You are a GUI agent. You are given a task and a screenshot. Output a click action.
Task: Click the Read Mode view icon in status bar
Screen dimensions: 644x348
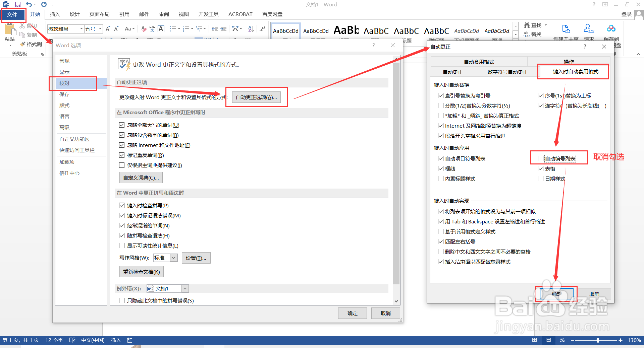[x=534, y=340]
